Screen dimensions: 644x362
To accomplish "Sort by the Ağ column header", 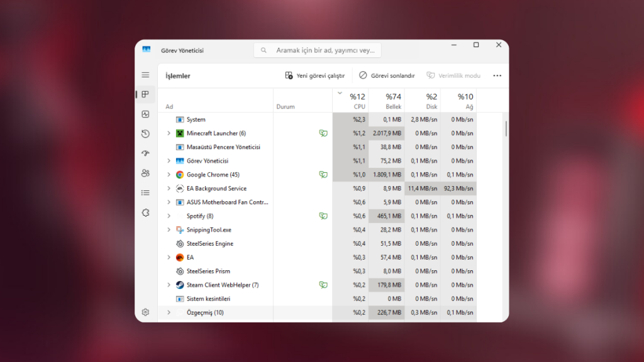I will (458, 101).
